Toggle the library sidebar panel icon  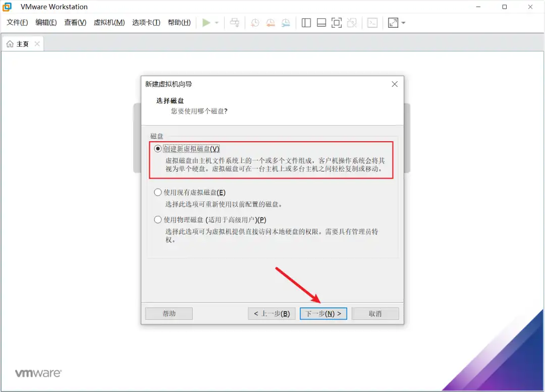pos(306,23)
